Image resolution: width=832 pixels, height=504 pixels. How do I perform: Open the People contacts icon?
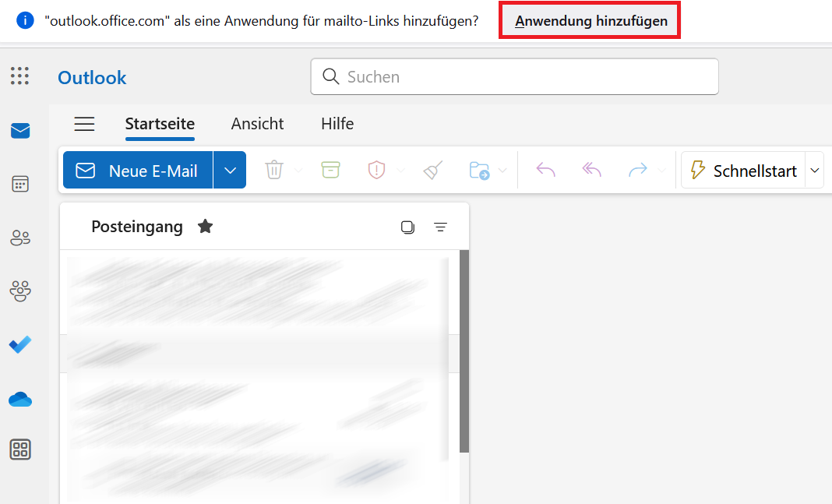(x=20, y=238)
